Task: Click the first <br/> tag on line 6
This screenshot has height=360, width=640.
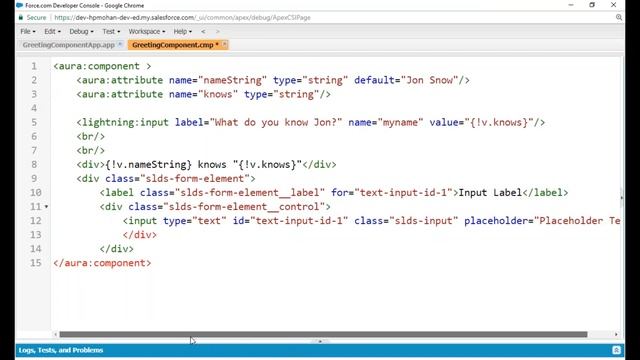Action: (91, 136)
